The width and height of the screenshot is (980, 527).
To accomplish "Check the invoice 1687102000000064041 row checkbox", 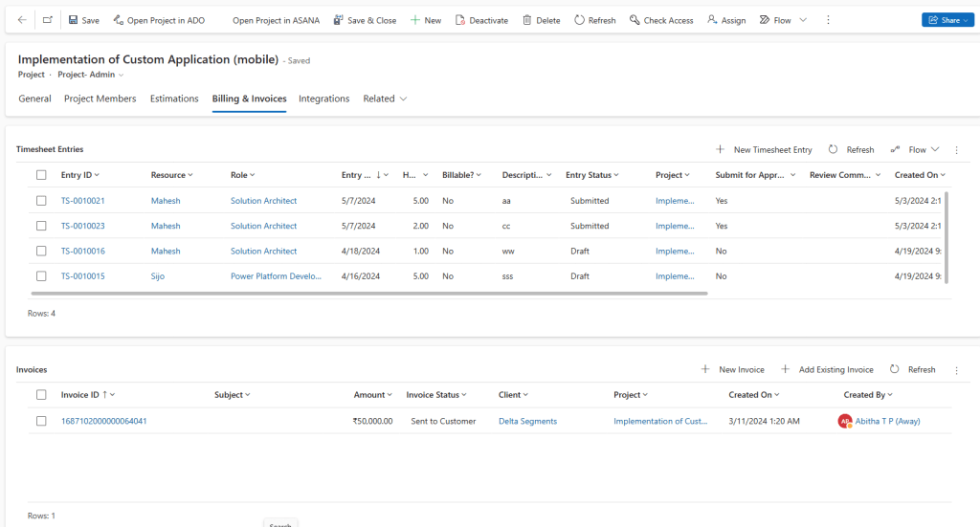I will click(x=41, y=421).
